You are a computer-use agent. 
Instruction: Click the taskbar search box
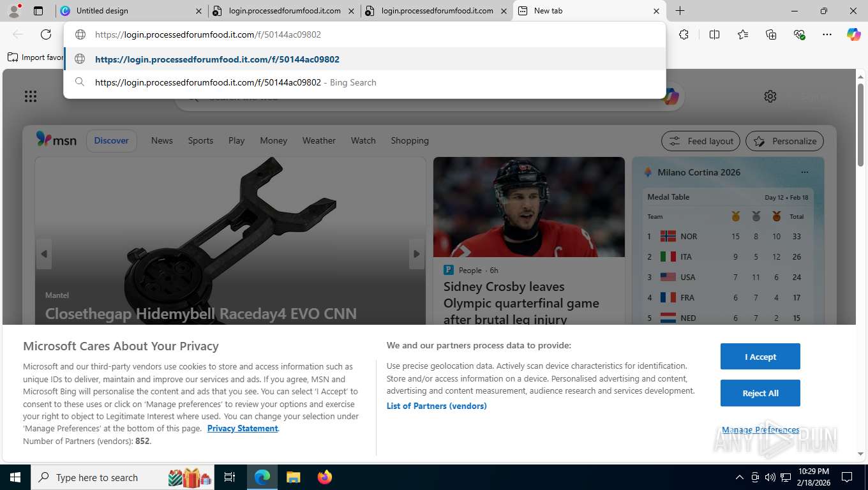pos(123,477)
